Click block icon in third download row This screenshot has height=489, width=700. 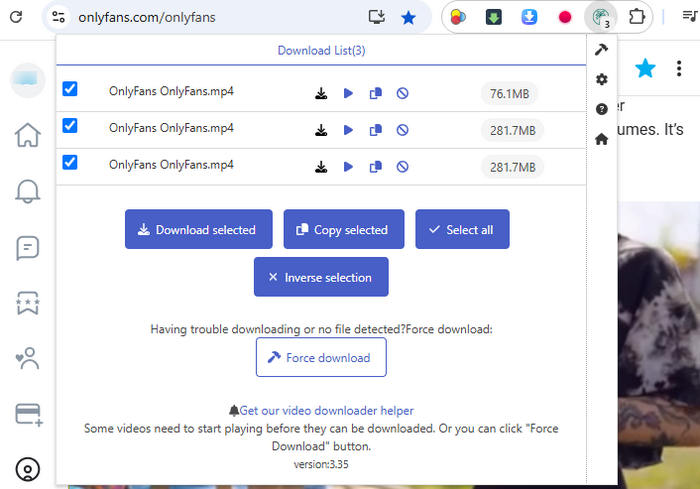pos(402,166)
